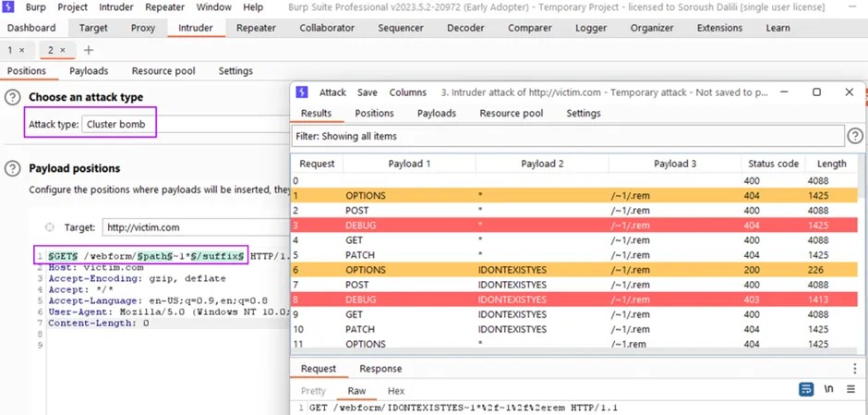Open the filter help question mark icon
868x415 pixels.
click(855, 136)
